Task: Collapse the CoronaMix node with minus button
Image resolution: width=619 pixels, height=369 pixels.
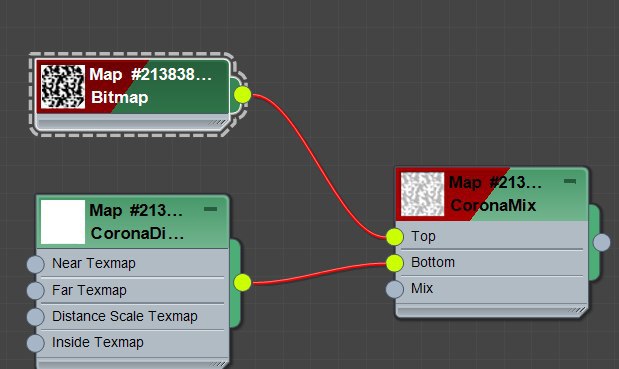Action: pyautogui.click(x=570, y=181)
